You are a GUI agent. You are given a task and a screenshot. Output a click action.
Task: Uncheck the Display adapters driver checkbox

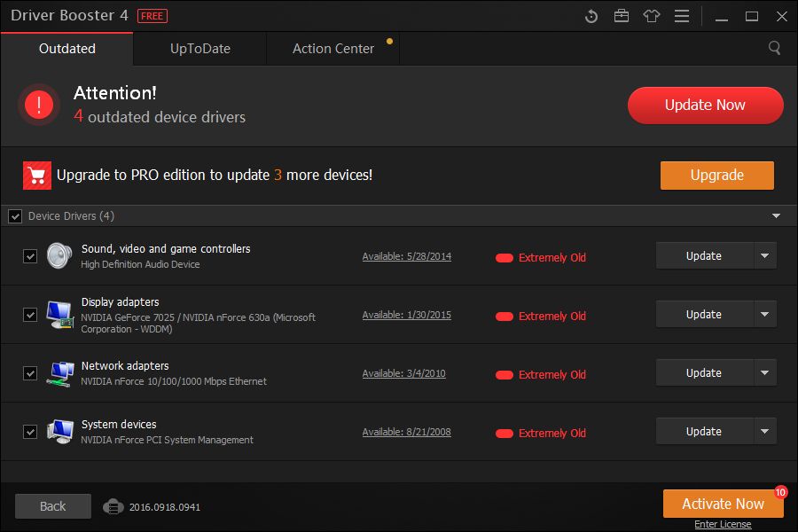click(x=30, y=315)
